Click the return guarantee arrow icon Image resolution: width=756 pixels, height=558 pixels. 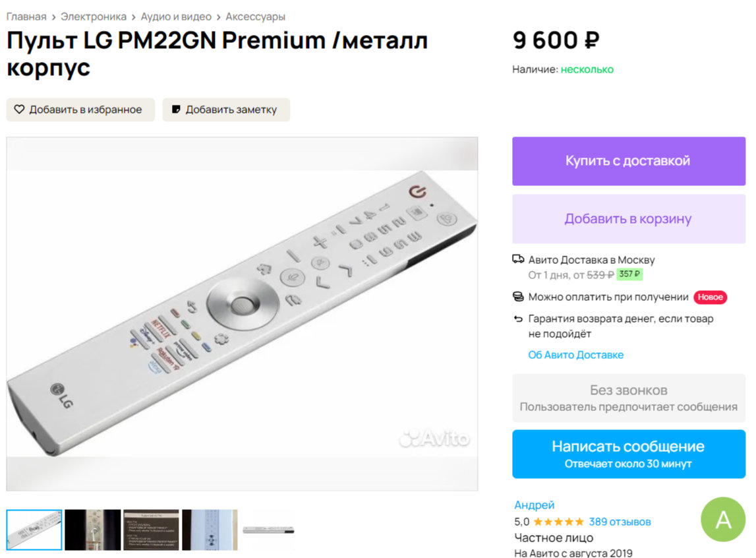(x=518, y=319)
